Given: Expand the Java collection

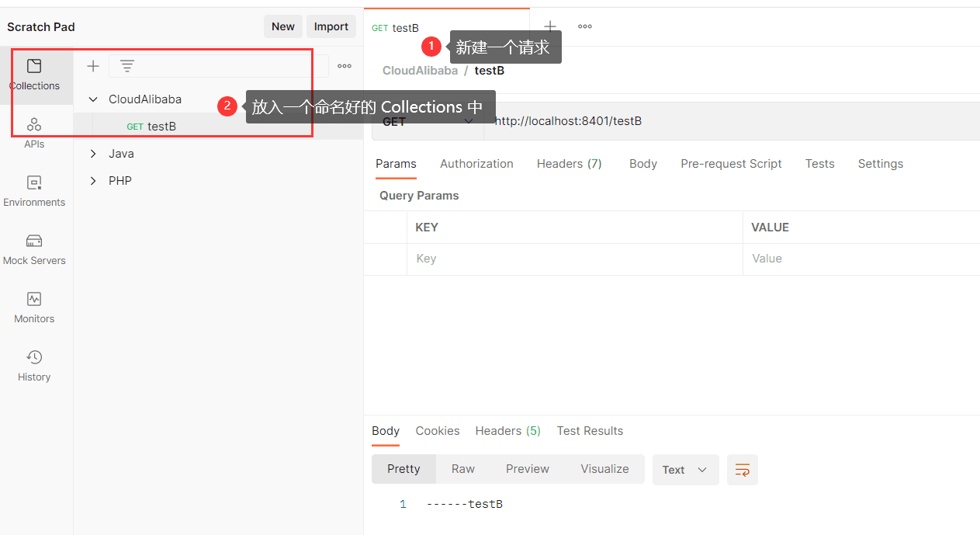Looking at the screenshot, I should tap(93, 154).
